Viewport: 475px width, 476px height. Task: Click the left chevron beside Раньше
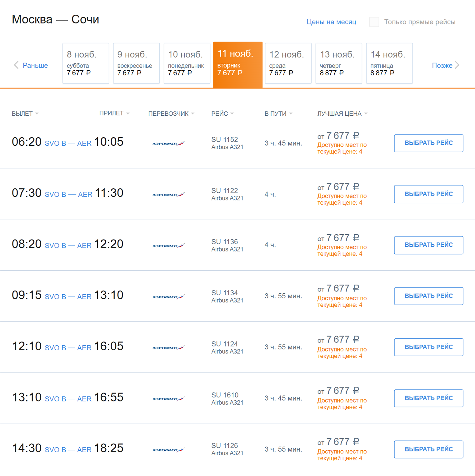click(16, 65)
